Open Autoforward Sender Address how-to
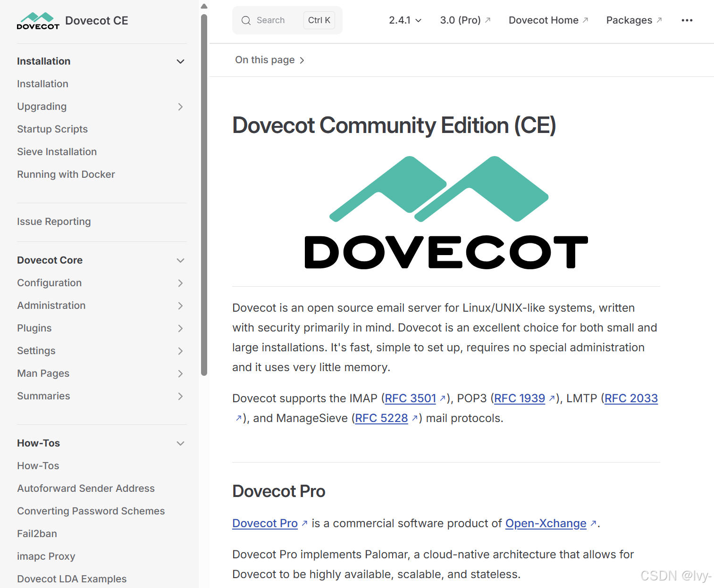Screen dimensions: 714x588 (86, 489)
